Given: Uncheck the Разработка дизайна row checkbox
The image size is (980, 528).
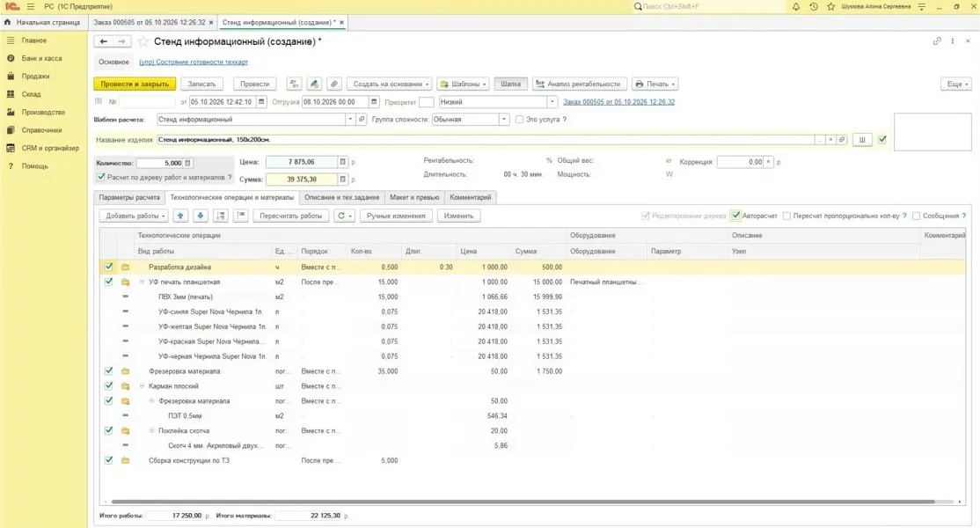Looking at the screenshot, I should 109,267.
